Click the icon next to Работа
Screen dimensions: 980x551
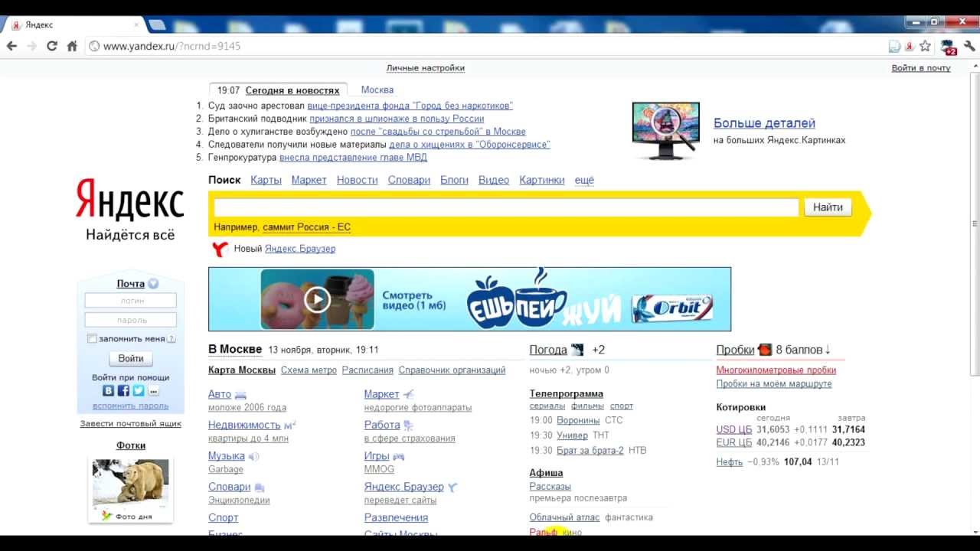(409, 425)
